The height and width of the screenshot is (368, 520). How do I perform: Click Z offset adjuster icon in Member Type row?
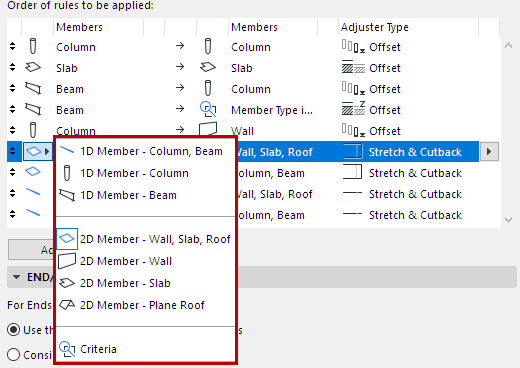(353, 109)
